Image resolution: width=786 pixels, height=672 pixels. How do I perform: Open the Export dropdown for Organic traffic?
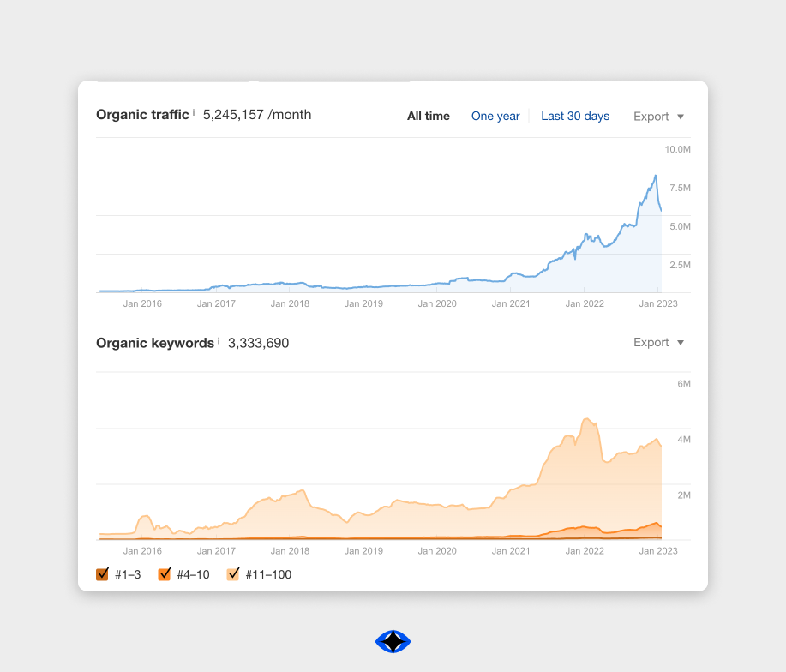[x=658, y=117]
